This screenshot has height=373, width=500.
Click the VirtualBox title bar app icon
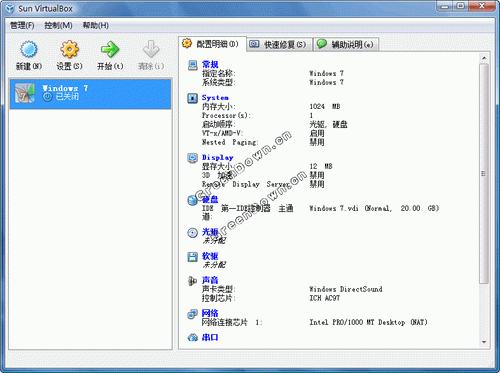tap(10, 9)
